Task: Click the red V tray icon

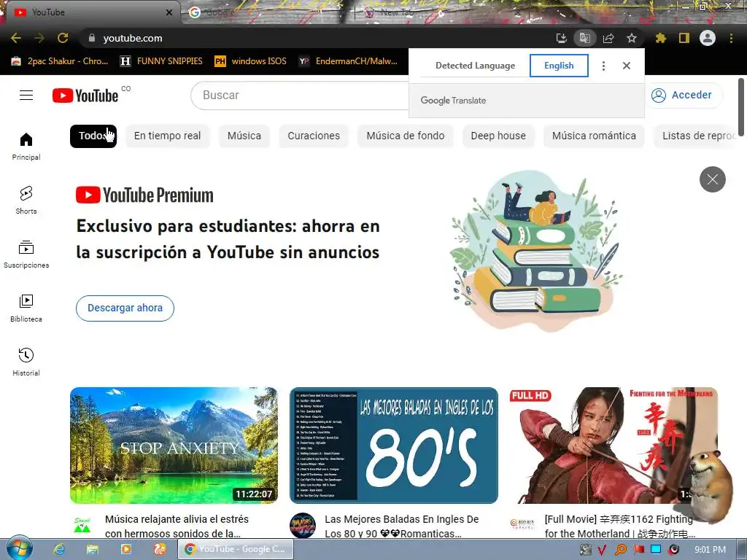Action: (x=602, y=550)
